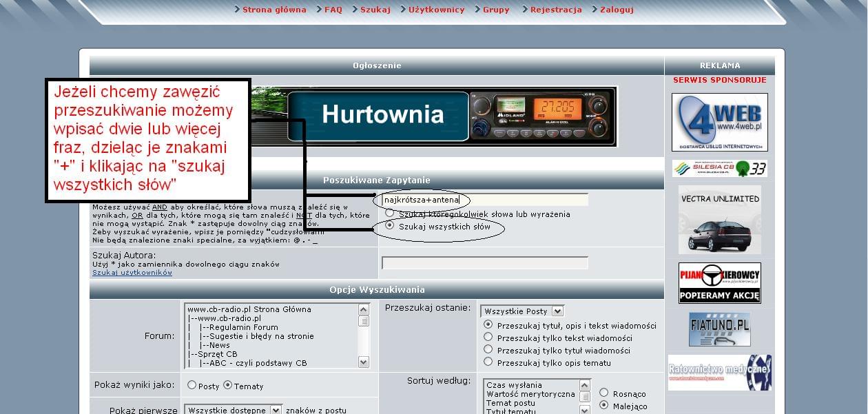This screenshot has height=414, width=868.
Task: Click the Zaloguj login link
Action: click(x=617, y=10)
